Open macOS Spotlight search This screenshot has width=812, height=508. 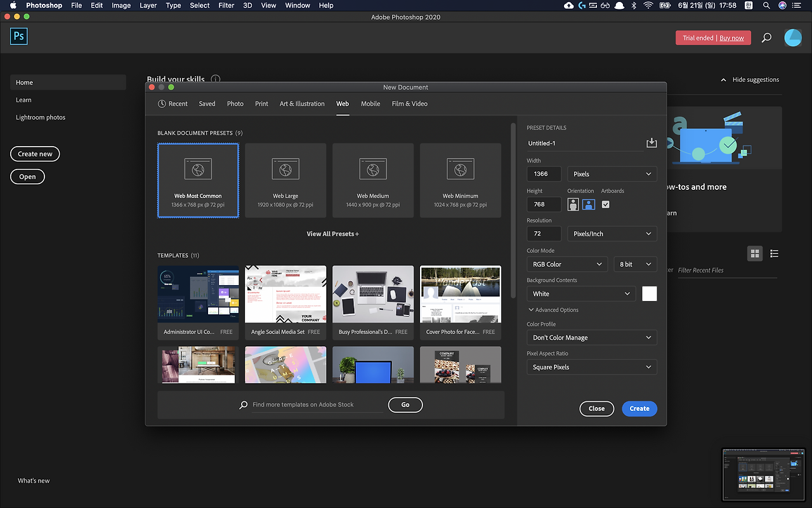pos(766,5)
